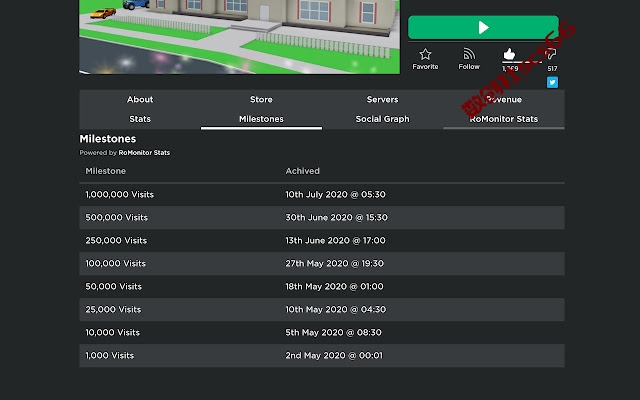The width and height of the screenshot is (640, 400).
Task: Click the green Play button
Action: click(x=483, y=27)
